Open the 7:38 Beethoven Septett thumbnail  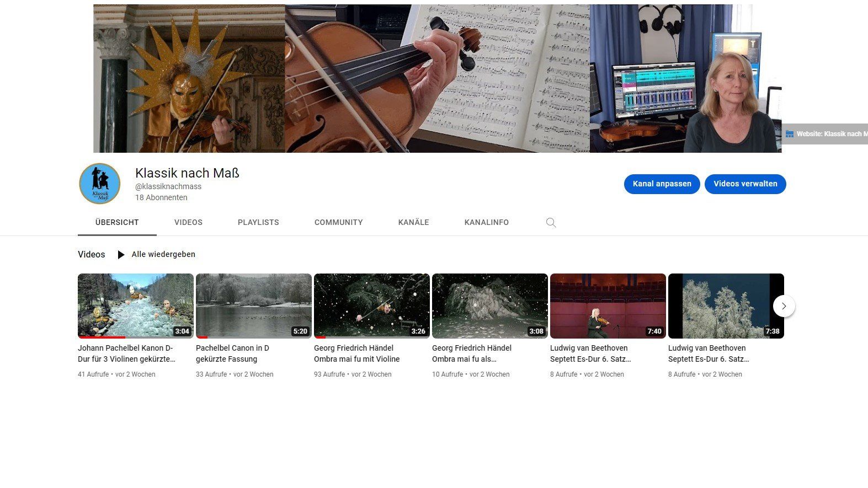pos(726,306)
